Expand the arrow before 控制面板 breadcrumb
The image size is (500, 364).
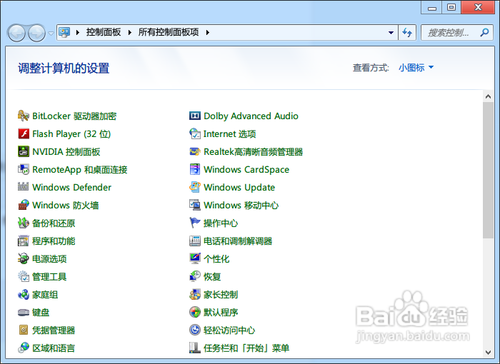78,32
